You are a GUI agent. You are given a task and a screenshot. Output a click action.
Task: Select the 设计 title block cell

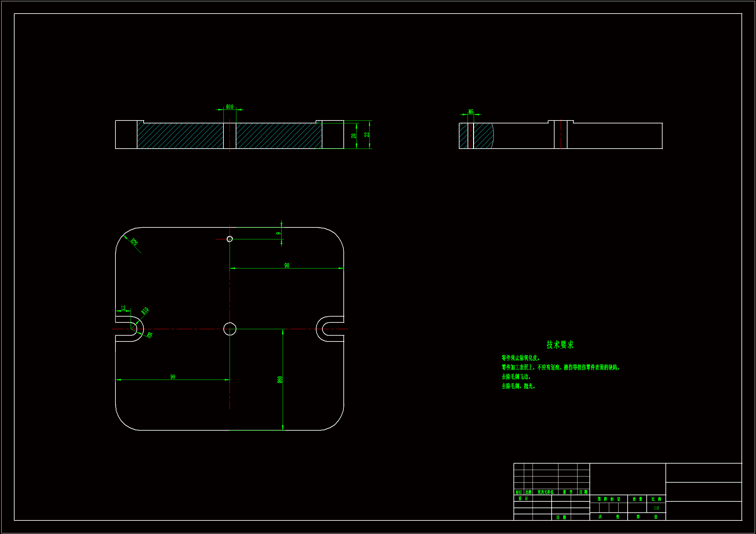coord(523,498)
